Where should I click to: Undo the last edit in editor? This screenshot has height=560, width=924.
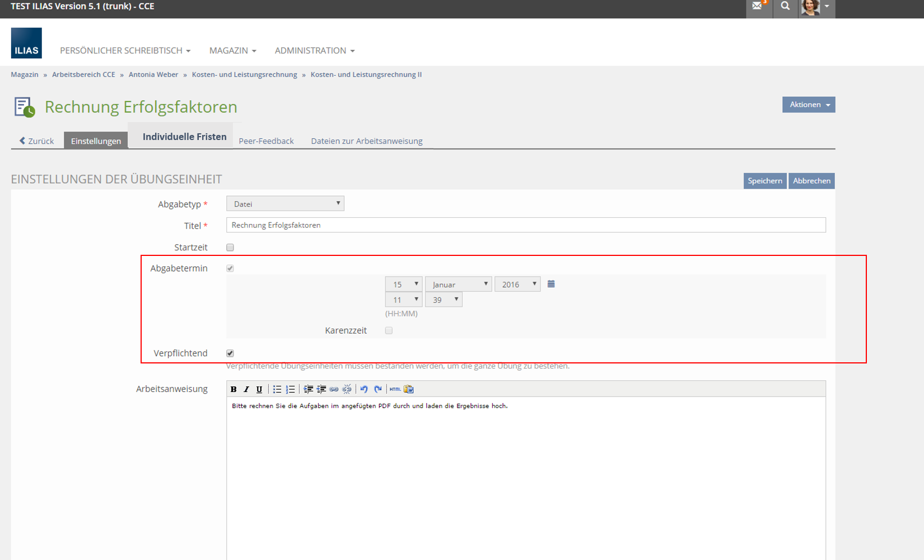(x=364, y=389)
